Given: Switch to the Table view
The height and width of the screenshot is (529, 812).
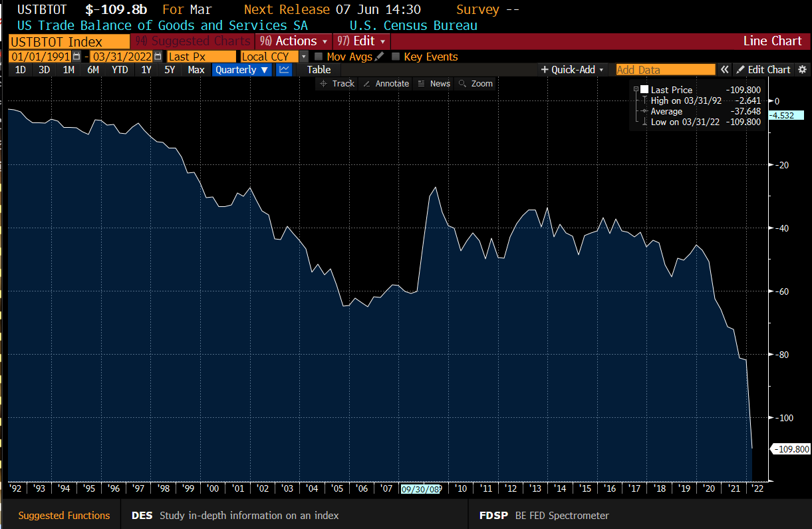Looking at the screenshot, I should pos(319,70).
